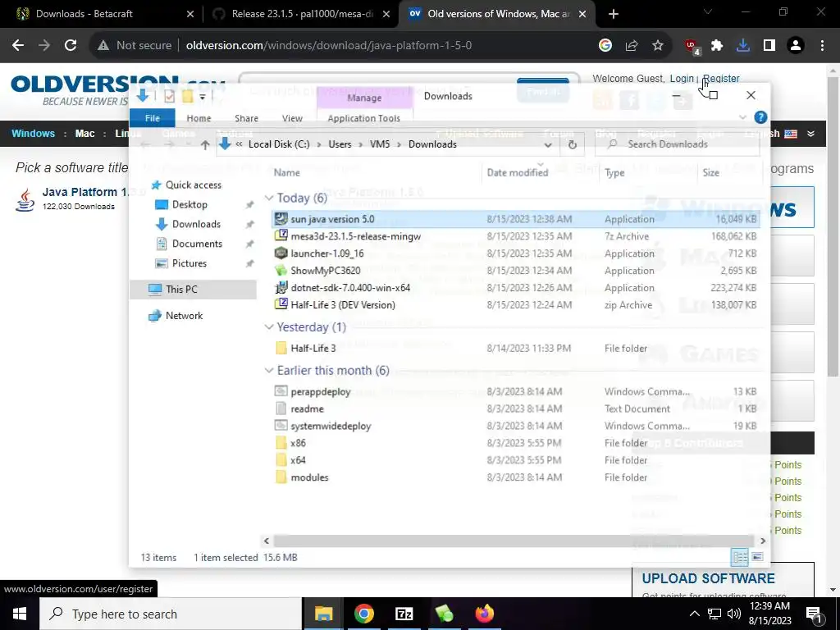Screen dimensions: 840x630
Task: Refresh the Downloads folder view
Action: pyautogui.click(x=572, y=144)
